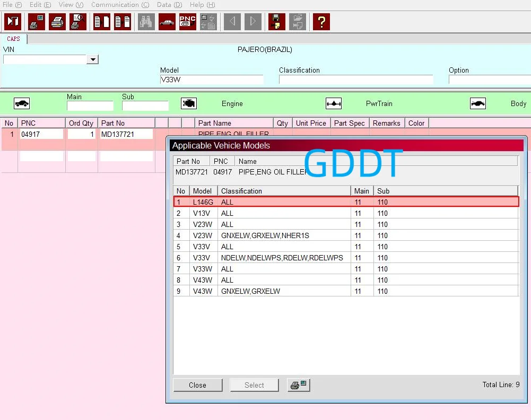Screen dimensions: 531x420
Task: Open the Help menu
Action: point(202,5)
